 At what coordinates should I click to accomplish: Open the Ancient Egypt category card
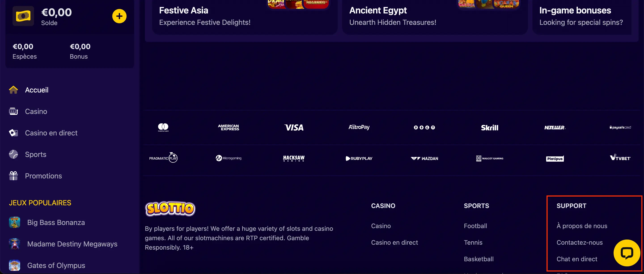coord(434,16)
